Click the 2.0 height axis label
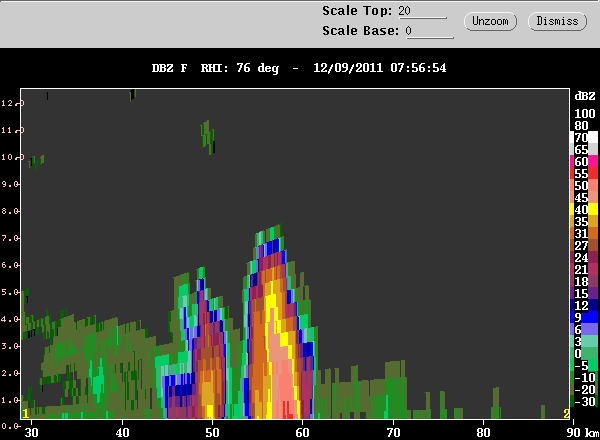 [x=11, y=373]
